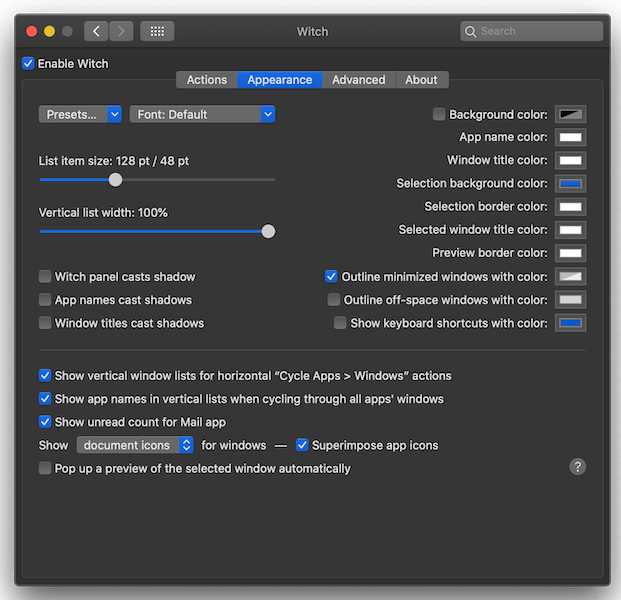Image resolution: width=621 pixels, height=600 pixels.
Task: Open the Window title color swatch
Action: (570, 160)
